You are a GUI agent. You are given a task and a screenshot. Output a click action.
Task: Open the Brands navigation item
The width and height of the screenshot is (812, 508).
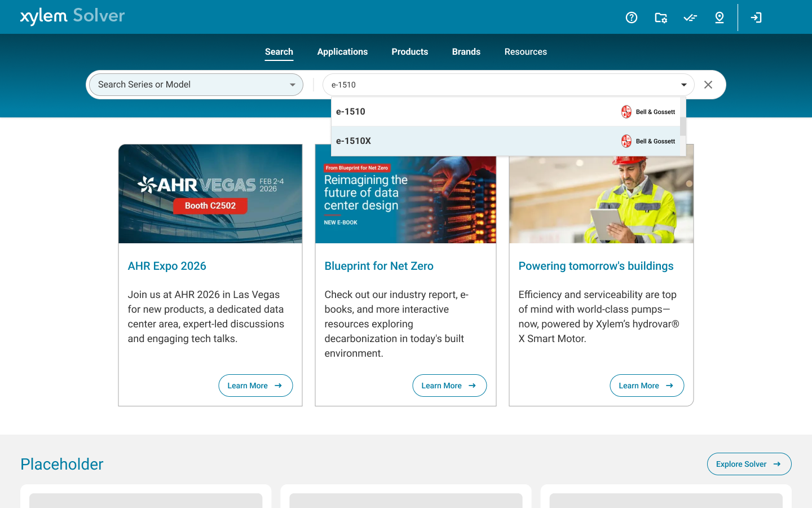pyautogui.click(x=466, y=51)
